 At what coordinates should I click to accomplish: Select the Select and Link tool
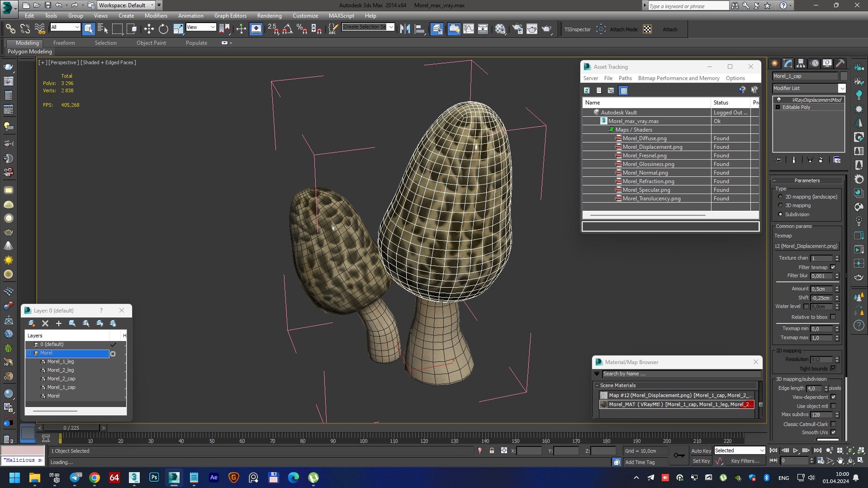(x=10, y=29)
